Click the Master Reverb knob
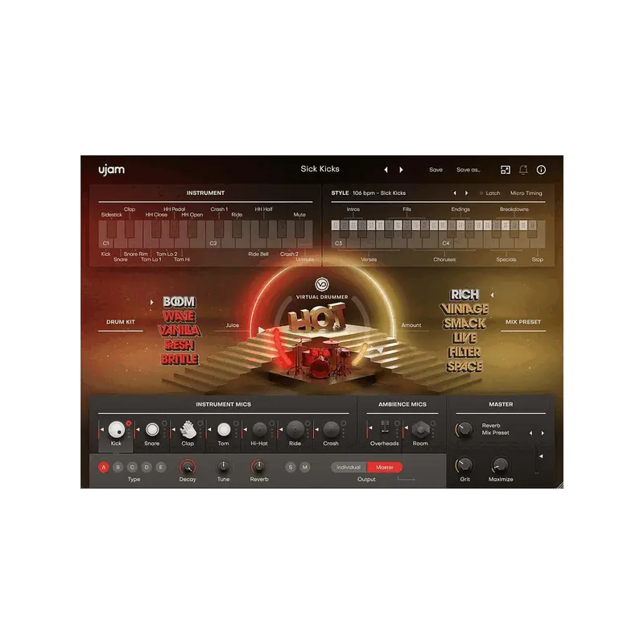The height and width of the screenshot is (644, 644). pos(464,430)
